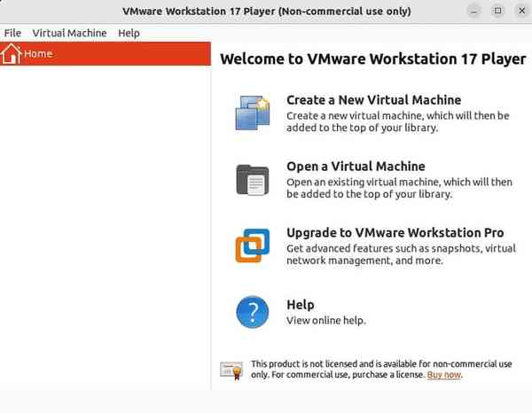Click the Open a Virtual Machine heading

[x=356, y=166]
